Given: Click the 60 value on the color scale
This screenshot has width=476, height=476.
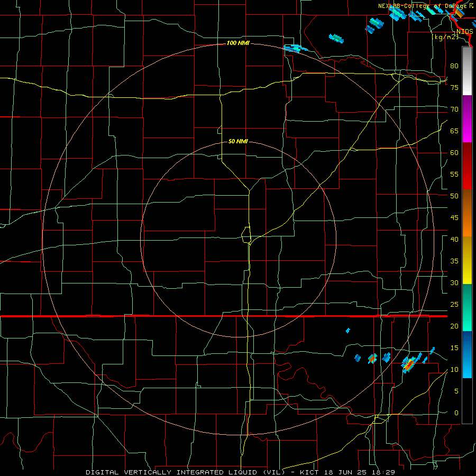Looking at the screenshot, I should tap(454, 153).
